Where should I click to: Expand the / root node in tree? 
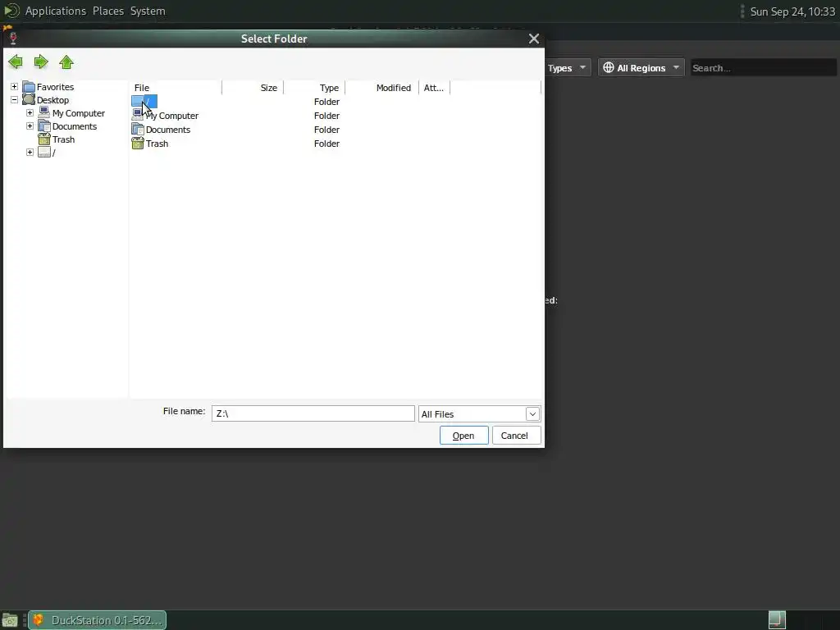tap(30, 152)
